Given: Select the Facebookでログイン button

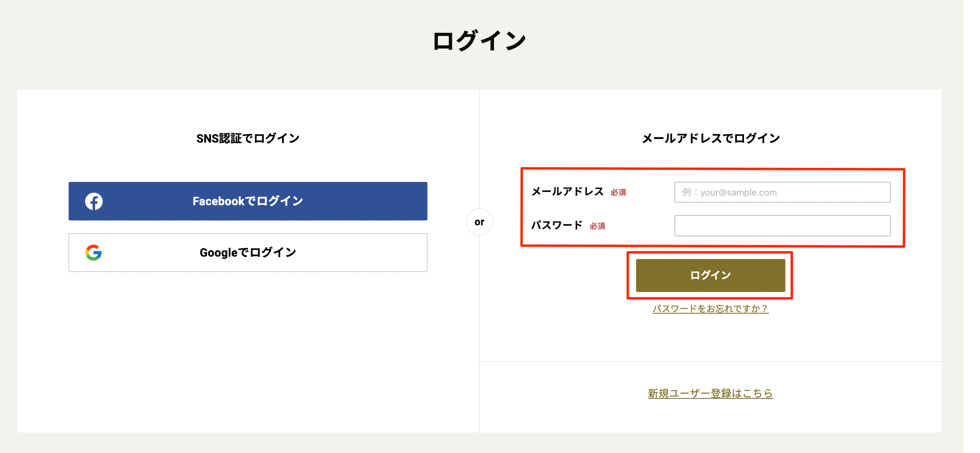Looking at the screenshot, I should click(248, 201).
